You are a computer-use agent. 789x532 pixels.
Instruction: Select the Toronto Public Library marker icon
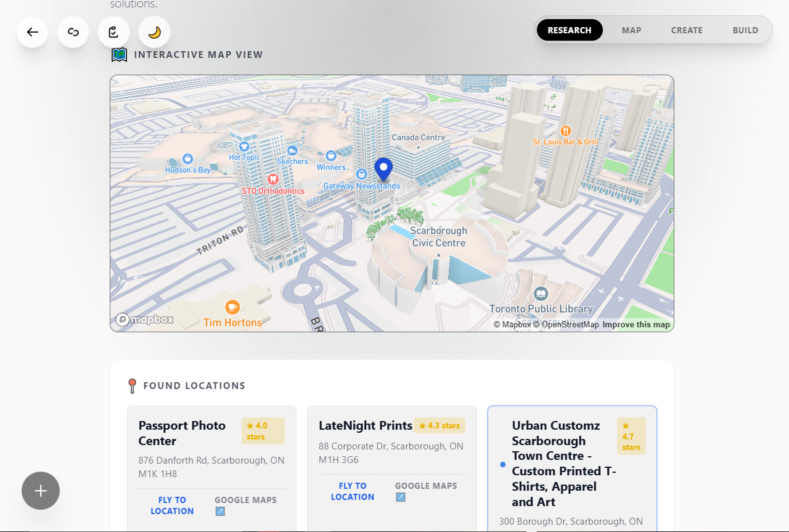(541, 294)
